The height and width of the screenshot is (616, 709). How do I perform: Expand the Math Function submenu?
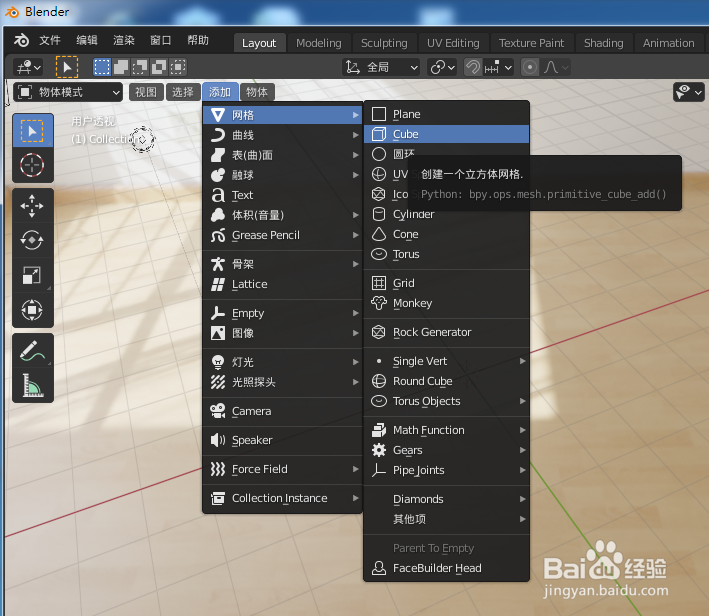pyautogui.click(x=446, y=430)
